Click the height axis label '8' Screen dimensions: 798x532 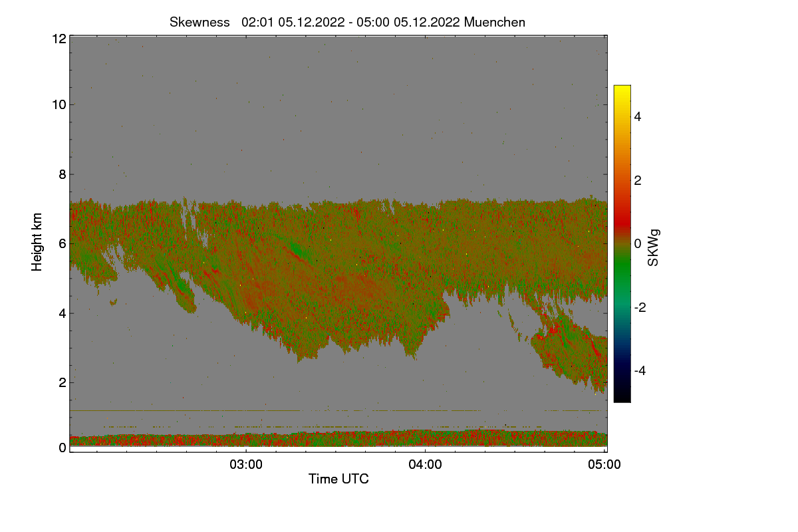(x=63, y=174)
